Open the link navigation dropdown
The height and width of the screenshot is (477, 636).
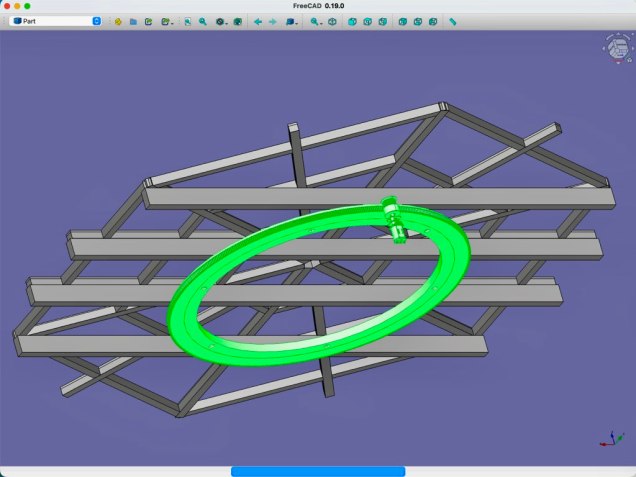point(291,21)
